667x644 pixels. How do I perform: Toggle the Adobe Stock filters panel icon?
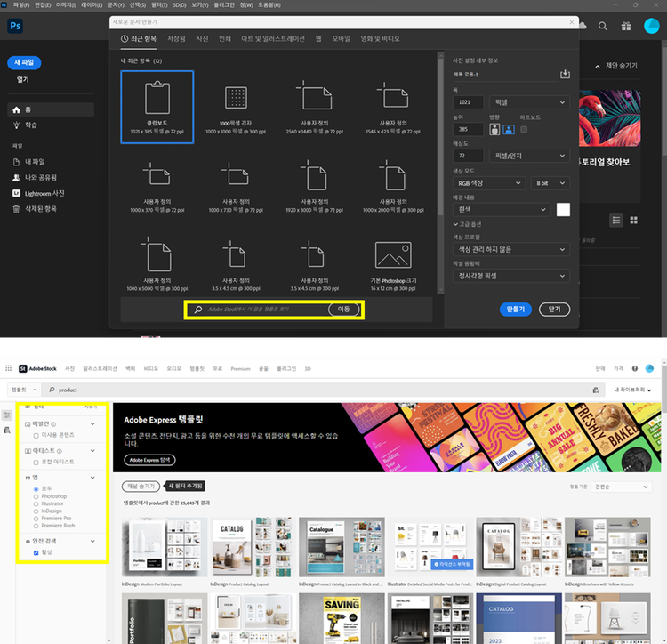click(7, 415)
